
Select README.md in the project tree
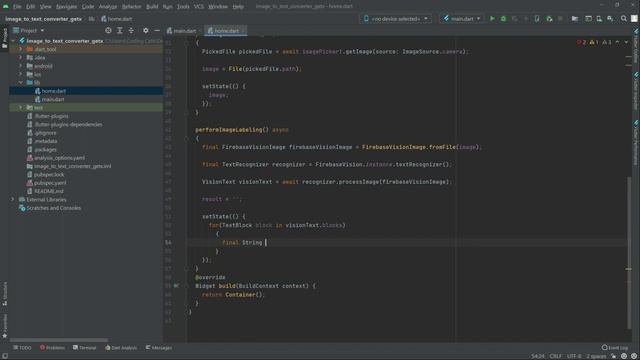(x=49, y=191)
